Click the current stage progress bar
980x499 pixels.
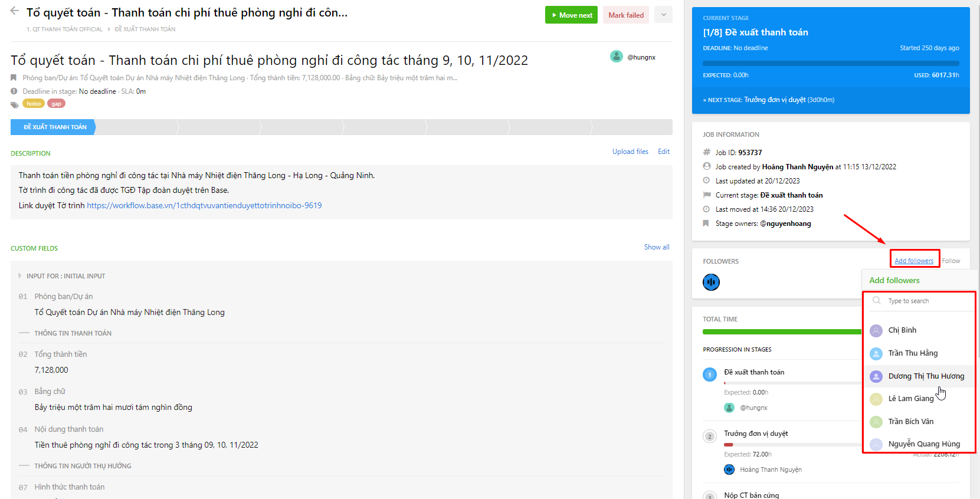point(831,63)
